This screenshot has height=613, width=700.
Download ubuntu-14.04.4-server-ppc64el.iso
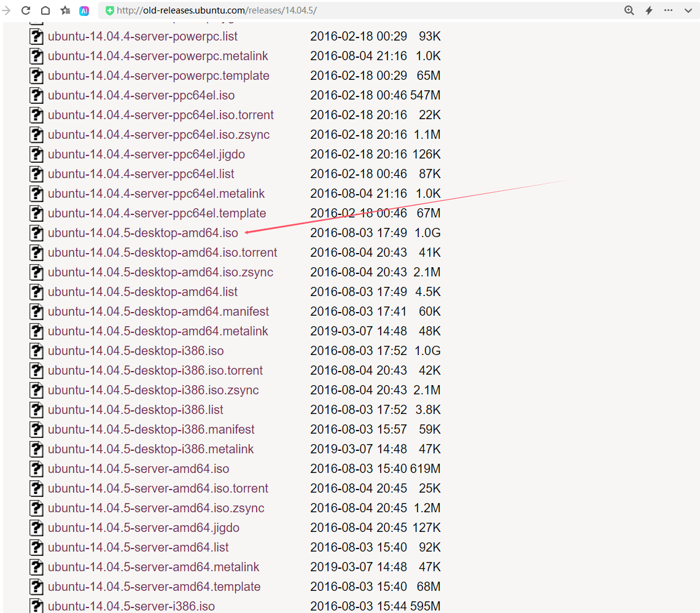[x=141, y=95]
